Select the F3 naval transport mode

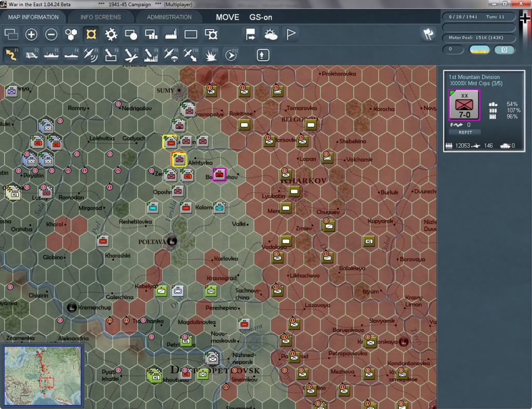(x=51, y=55)
